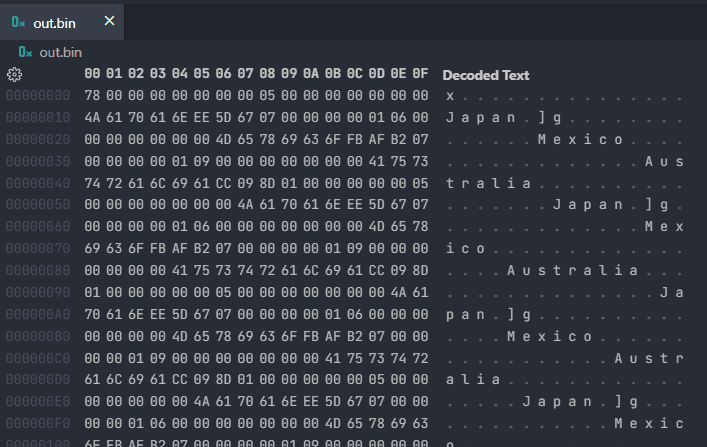Click the 00 column header

click(93, 75)
